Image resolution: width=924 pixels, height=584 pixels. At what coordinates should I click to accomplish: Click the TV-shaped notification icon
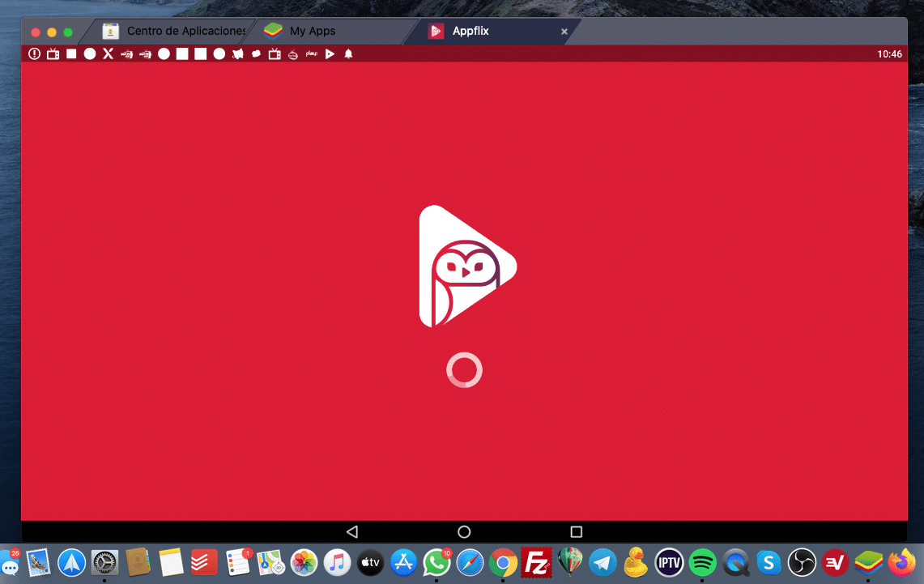53,53
